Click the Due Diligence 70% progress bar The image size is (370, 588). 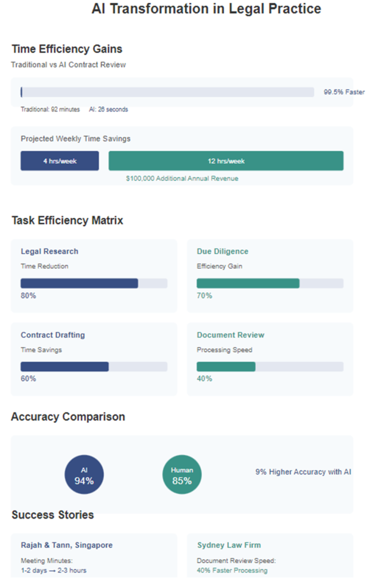(x=270, y=283)
